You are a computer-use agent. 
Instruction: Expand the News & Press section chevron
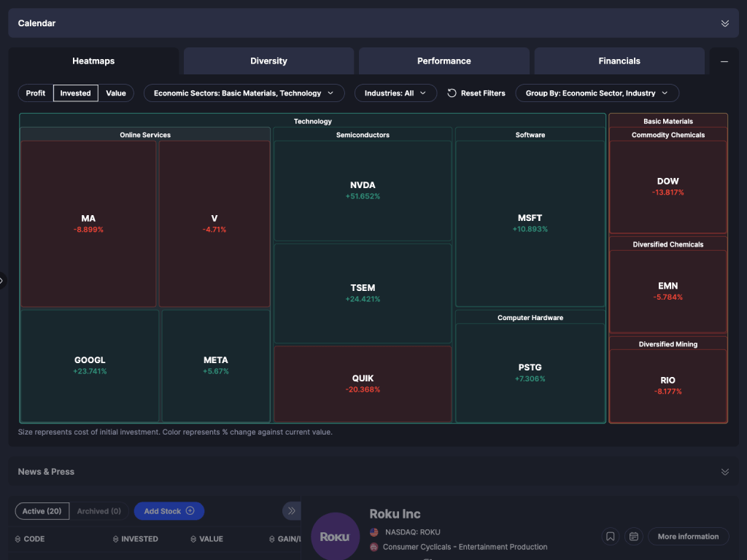click(724, 472)
